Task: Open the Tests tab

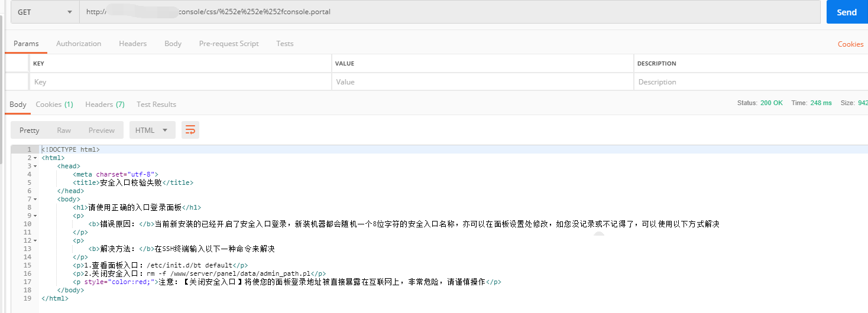Action: (x=285, y=44)
